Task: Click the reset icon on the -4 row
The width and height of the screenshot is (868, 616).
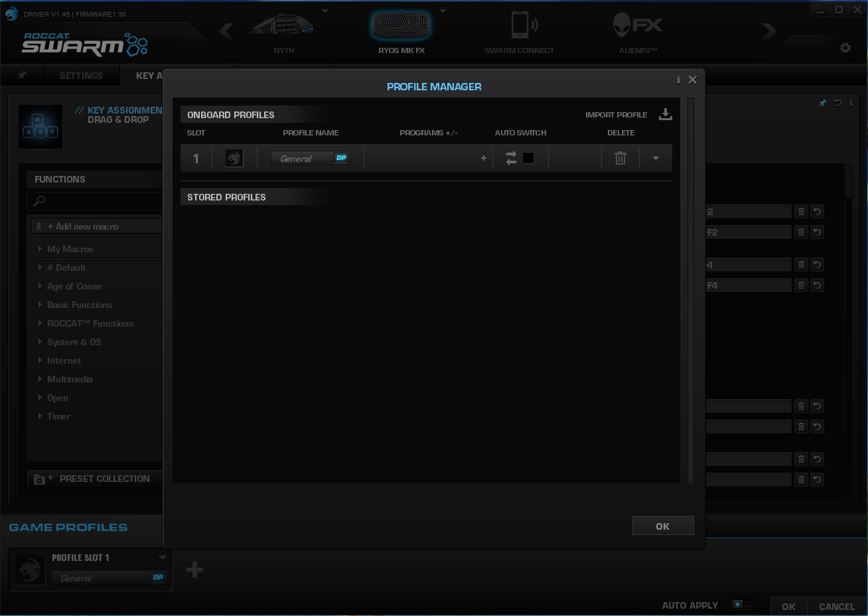Action: pyautogui.click(x=818, y=265)
